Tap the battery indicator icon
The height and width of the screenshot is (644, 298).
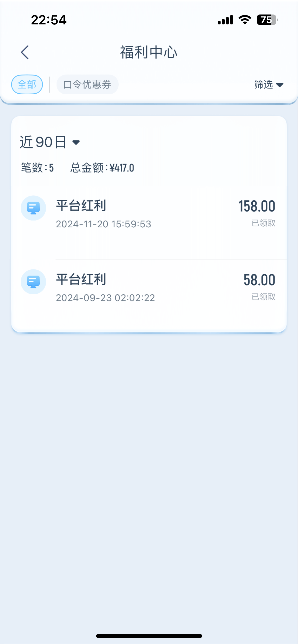267,20
